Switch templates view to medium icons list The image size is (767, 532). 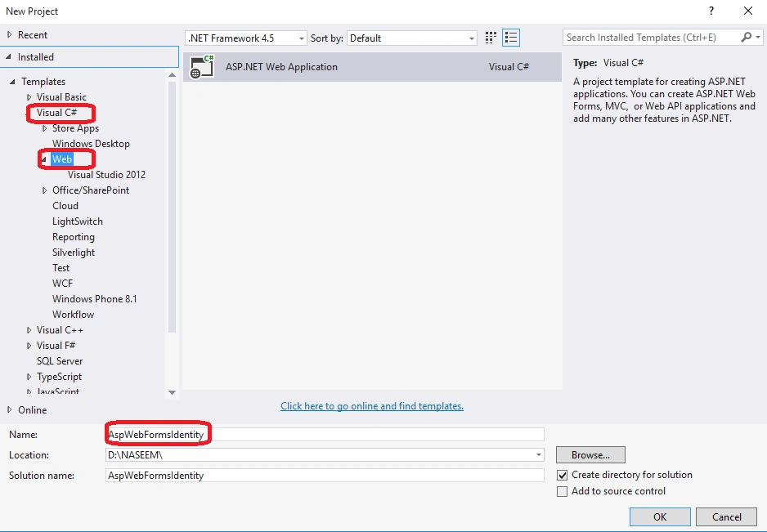coord(511,38)
